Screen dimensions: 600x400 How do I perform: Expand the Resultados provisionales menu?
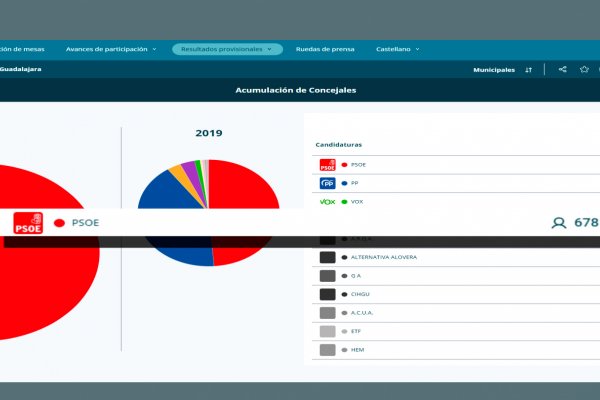(x=227, y=49)
